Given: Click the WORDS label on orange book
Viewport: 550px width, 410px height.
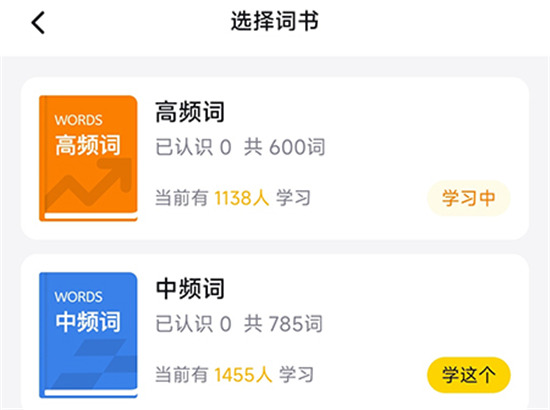Looking at the screenshot, I should (x=79, y=120).
